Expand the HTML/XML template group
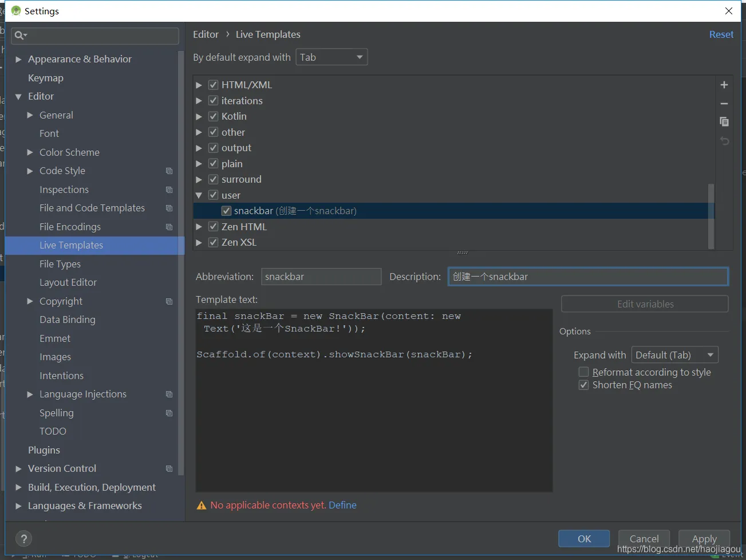 (x=199, y=85)
